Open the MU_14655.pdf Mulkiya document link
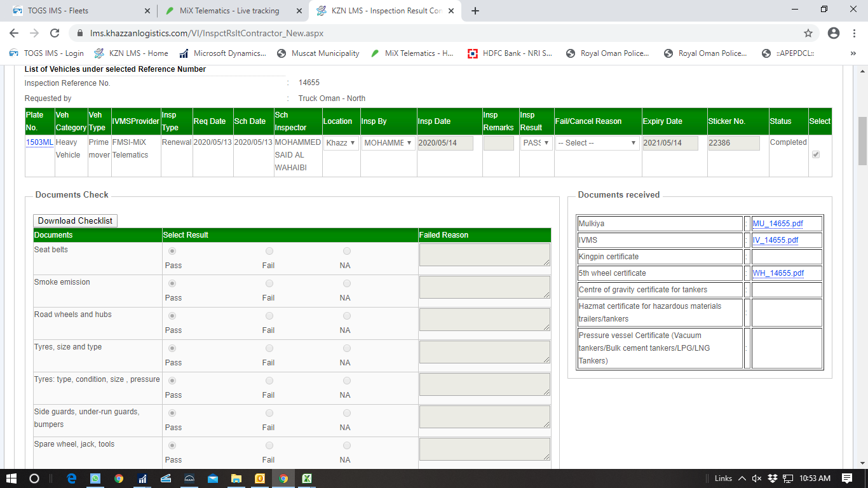 click(778, 224)
